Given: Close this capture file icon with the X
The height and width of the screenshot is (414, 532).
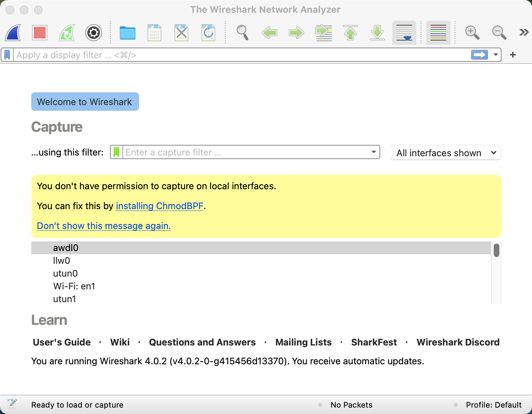Looking at the screenshot, I should point(182,33).
